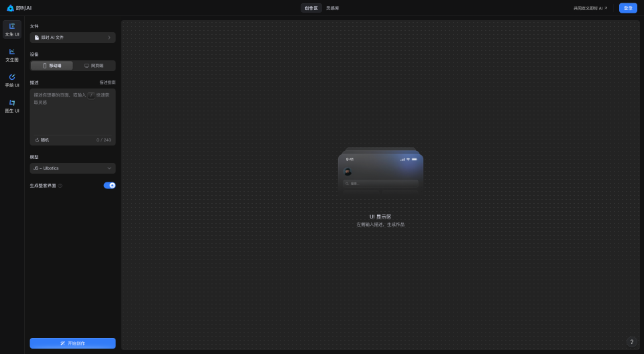Choose the 移动端 device option
Image resolution: width=644 pixels, height=354 pixels.
pos(52,66)
